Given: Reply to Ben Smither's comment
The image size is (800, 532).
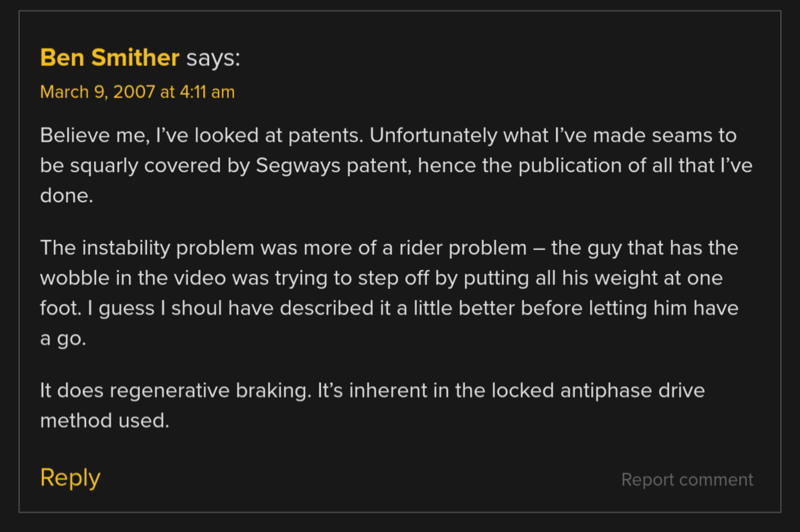Looking at the screenshot, I should (70, 478).
